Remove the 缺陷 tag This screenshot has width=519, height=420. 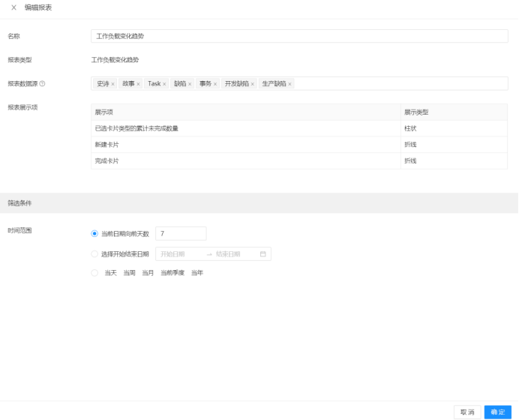190,84
